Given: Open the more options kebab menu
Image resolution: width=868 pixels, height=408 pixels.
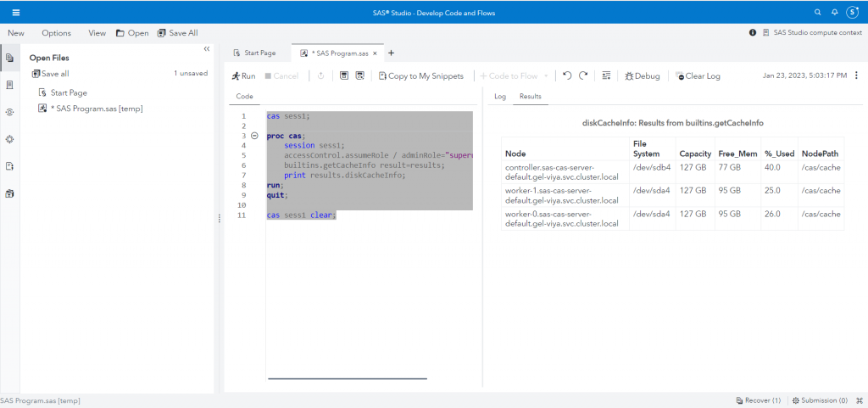Looking at the screenshot, I should click(x=856, y=75).
